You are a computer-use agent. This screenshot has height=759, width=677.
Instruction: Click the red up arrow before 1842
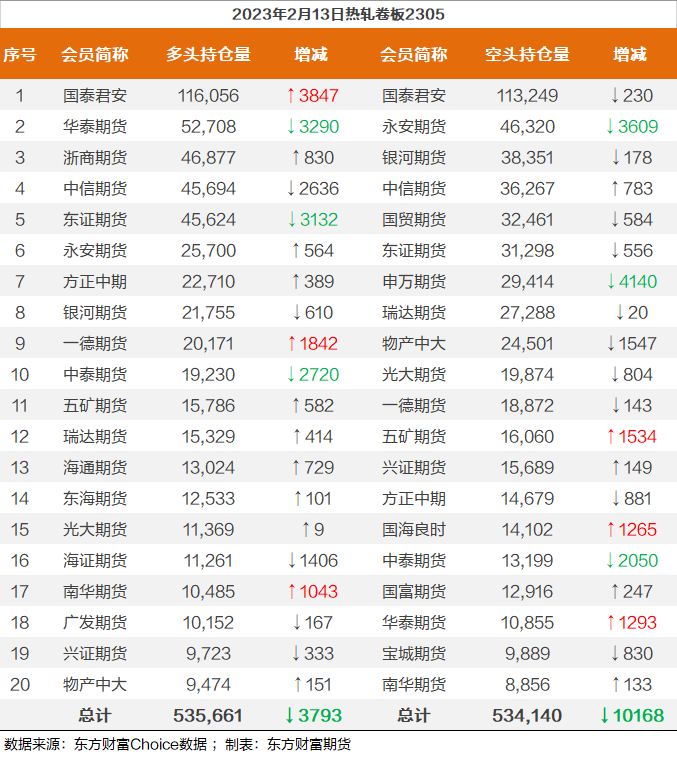coord(290,344)
